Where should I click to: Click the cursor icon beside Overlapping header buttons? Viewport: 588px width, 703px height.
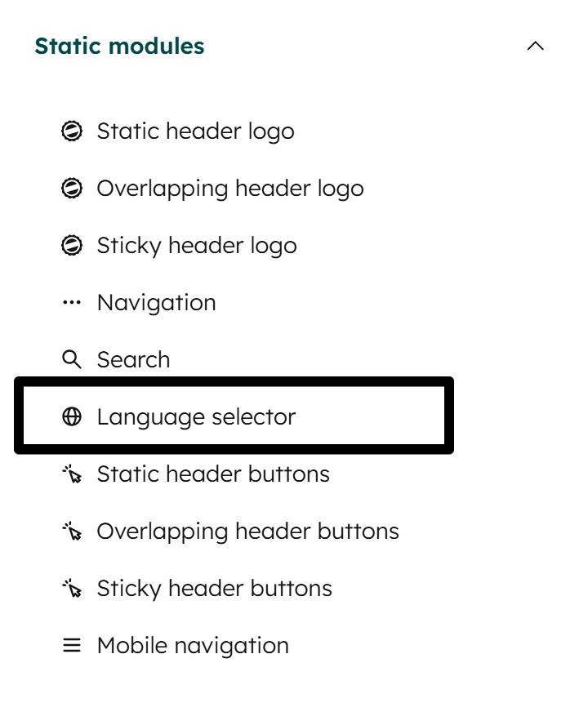coord(73,531)
